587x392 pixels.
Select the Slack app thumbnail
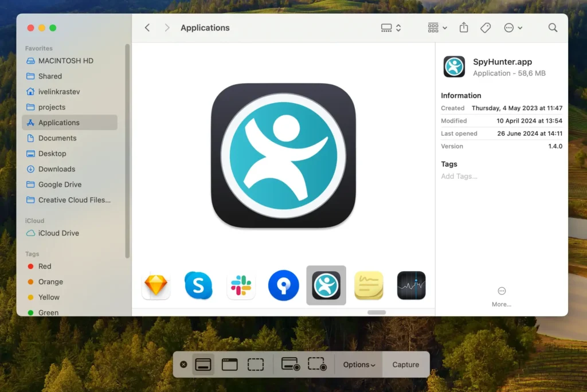tap(241, 285)
